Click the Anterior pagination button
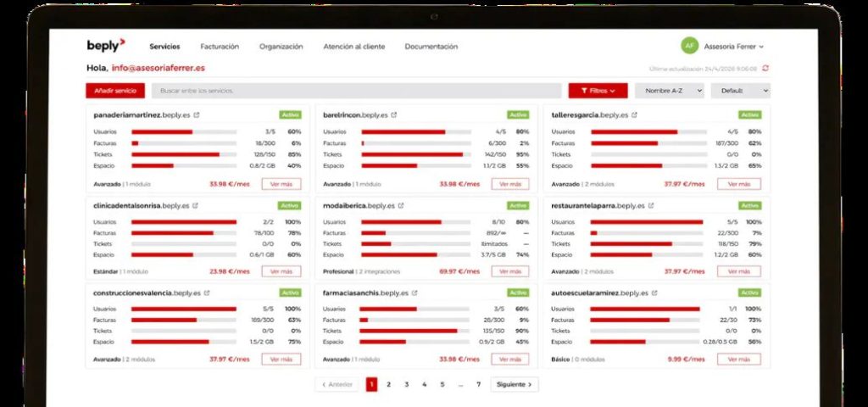Viewport: 868px width, 407px height. tap(337, 384)
